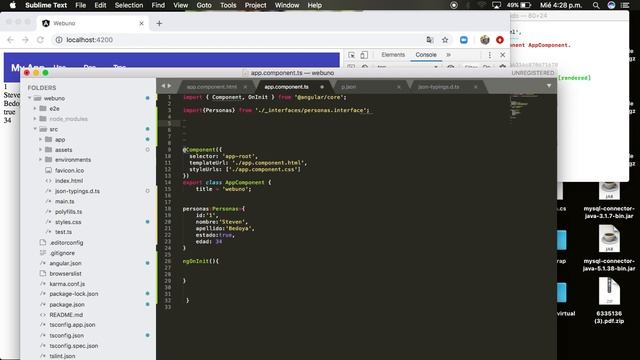Image resolution: width=640 pixels, height=360 pixels.
Task: Switch to DevTools Console tab
Action: 426,55
